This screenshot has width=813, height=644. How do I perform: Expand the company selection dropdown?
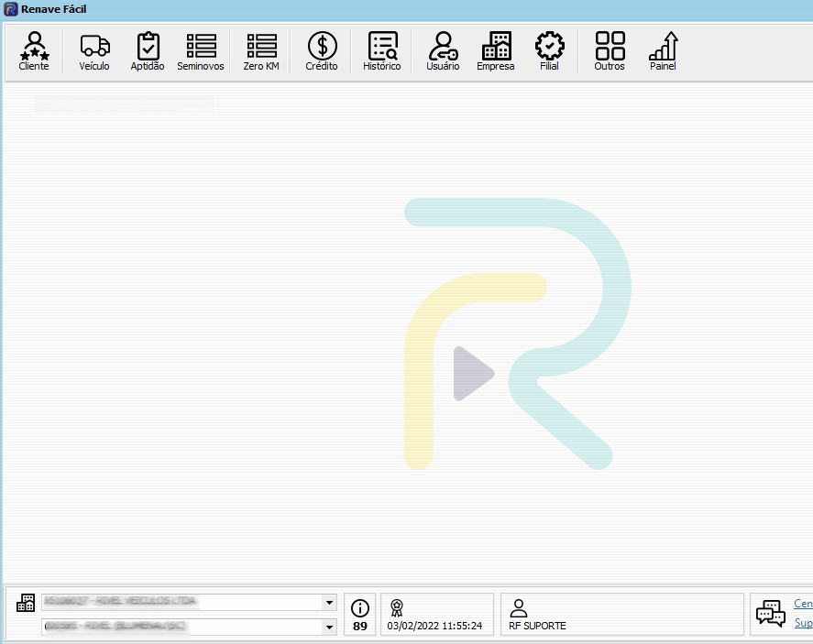329,603
